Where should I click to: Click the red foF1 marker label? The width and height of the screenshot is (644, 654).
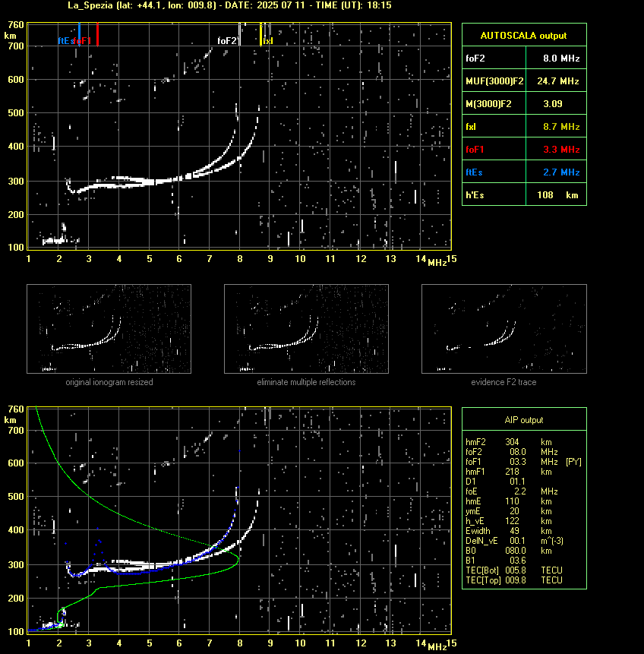[83, 41]
